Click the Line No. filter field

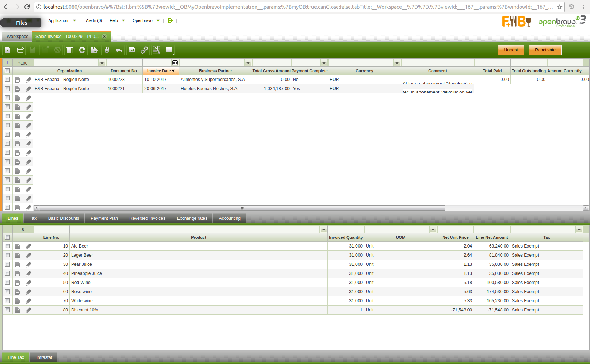pyautogui.click(x=51, y=229)
